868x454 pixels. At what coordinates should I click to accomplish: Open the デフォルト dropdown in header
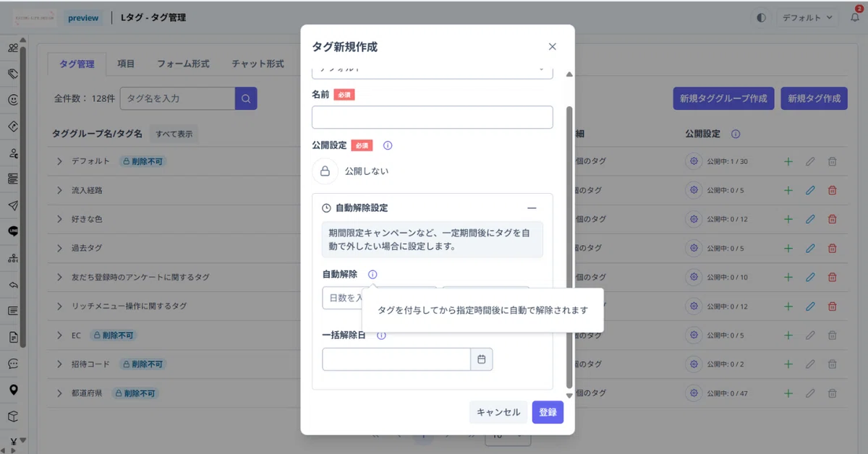click(809, 17)
